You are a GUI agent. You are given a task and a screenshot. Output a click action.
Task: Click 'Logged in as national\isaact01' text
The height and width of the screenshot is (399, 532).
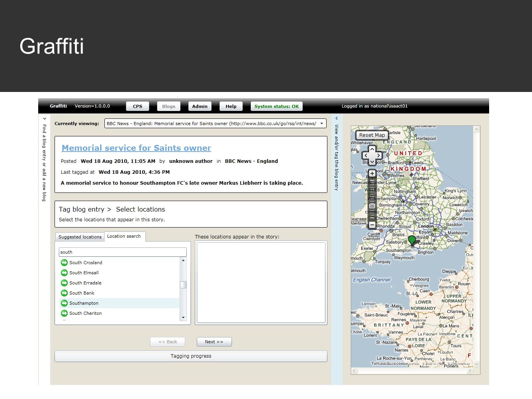click(x=375, y=106)
